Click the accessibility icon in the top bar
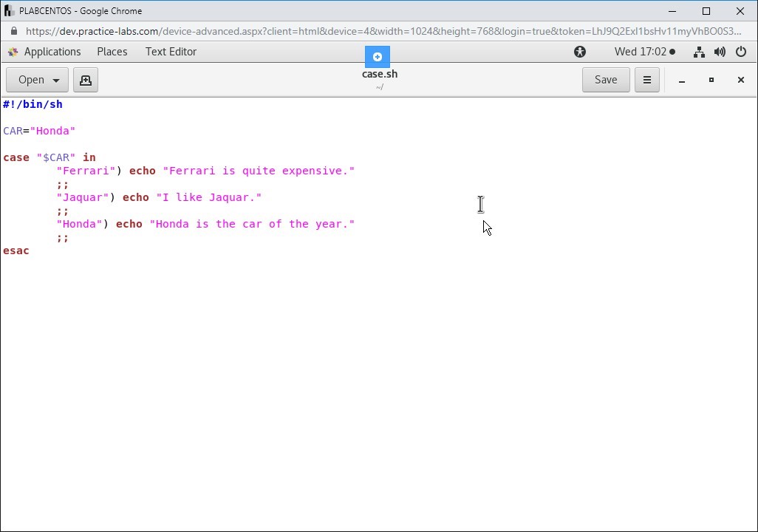Viewport: 758px width, 532px height. (580, 52)
